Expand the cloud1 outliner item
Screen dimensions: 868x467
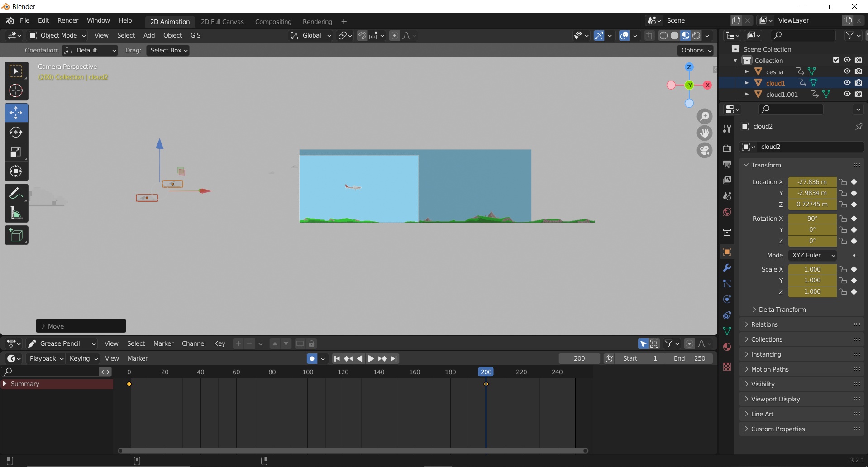pos(747,83)
